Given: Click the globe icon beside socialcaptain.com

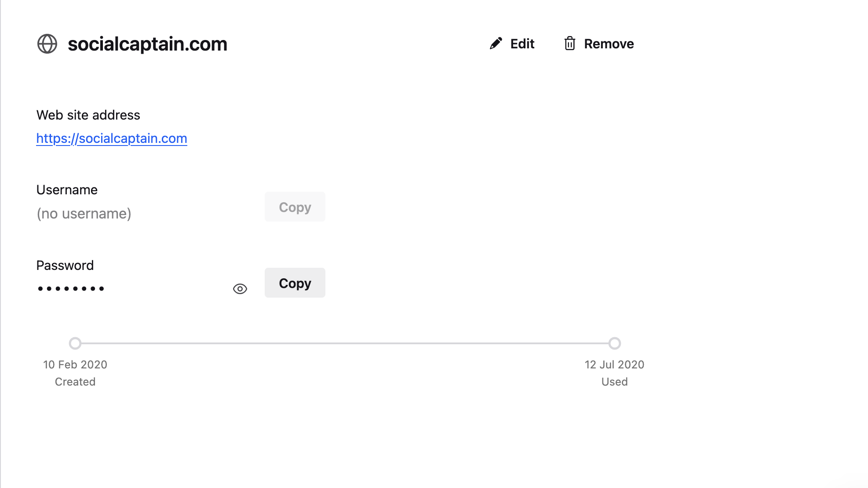Looking at the screenshot, I should [47, 44].
